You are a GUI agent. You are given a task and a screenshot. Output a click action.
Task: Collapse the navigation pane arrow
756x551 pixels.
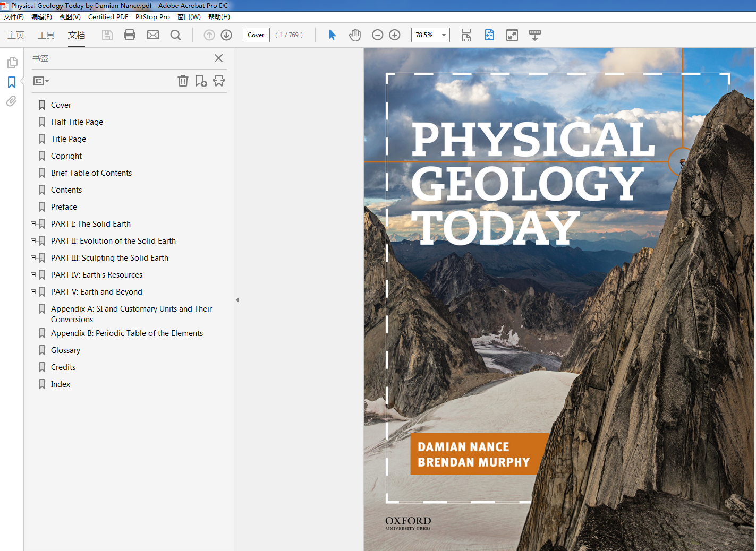pyautogui.click(x=237, y=300)
